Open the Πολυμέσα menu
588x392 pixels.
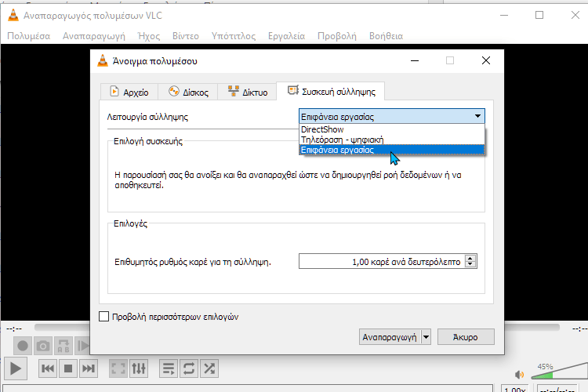coord(29,36)
